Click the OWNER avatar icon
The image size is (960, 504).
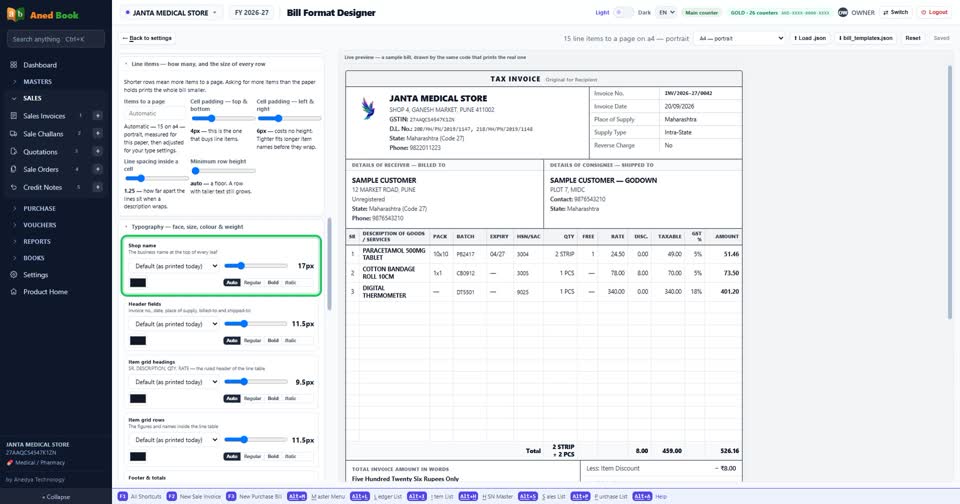(x=842, y=12)
